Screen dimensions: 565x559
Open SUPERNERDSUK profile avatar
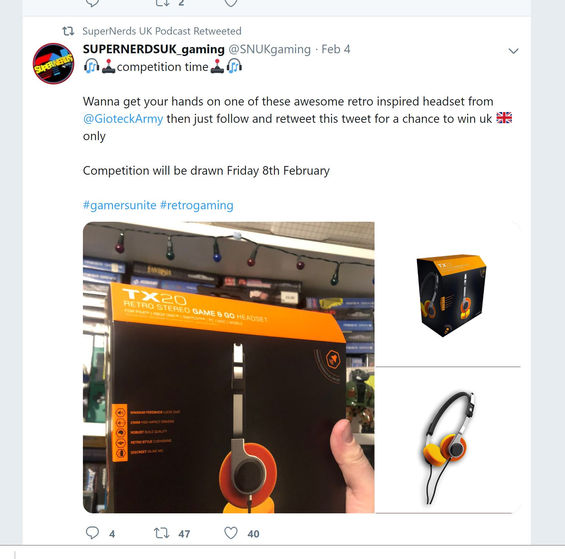pos(53,63)
